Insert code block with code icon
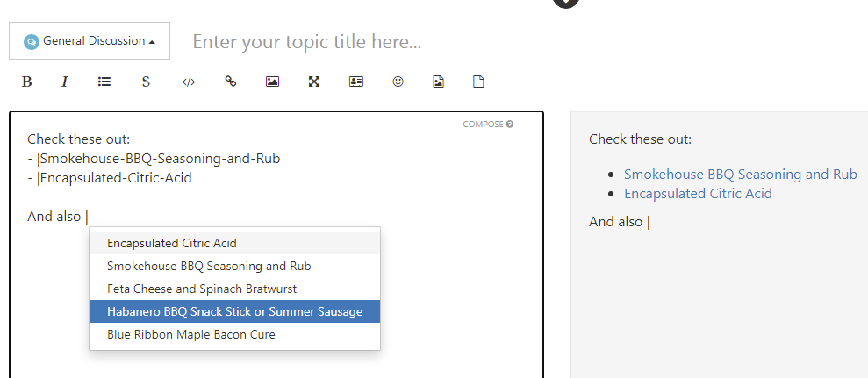Screen dimensions: 868x378 pos(189,82)
